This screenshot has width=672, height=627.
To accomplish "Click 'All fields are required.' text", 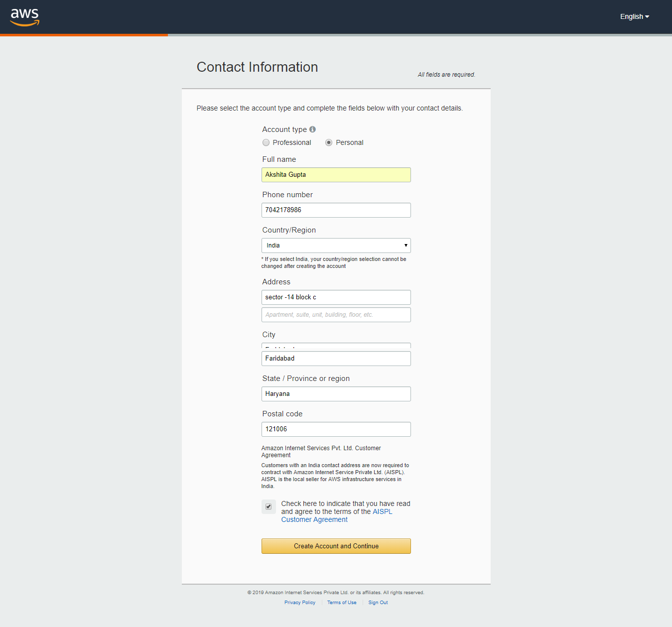I will pos(446,75).
